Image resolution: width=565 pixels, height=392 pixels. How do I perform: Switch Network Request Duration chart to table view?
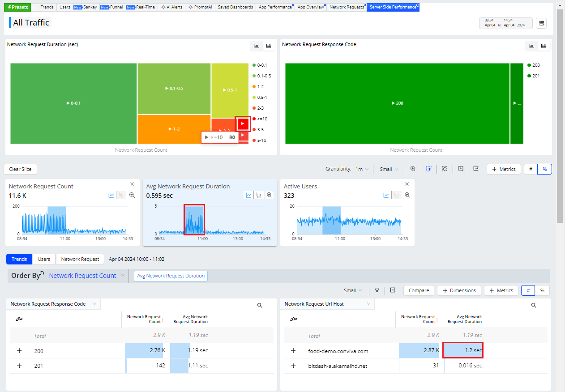point(269,46)
